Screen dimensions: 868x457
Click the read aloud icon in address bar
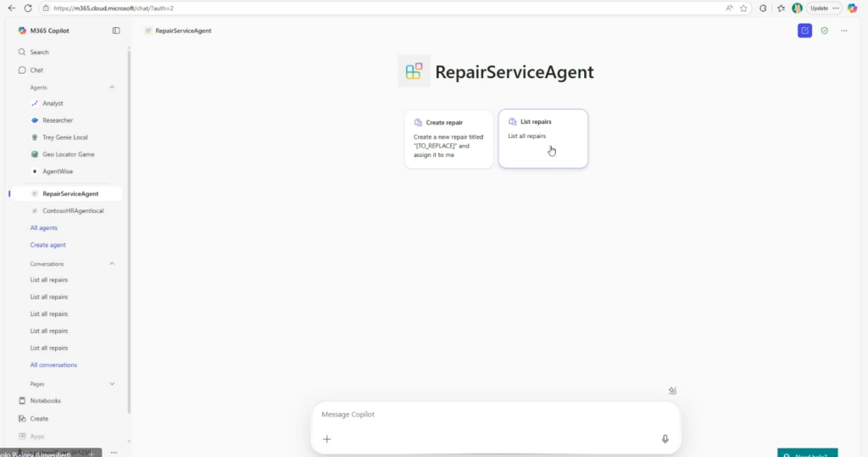tap(729, 8)
